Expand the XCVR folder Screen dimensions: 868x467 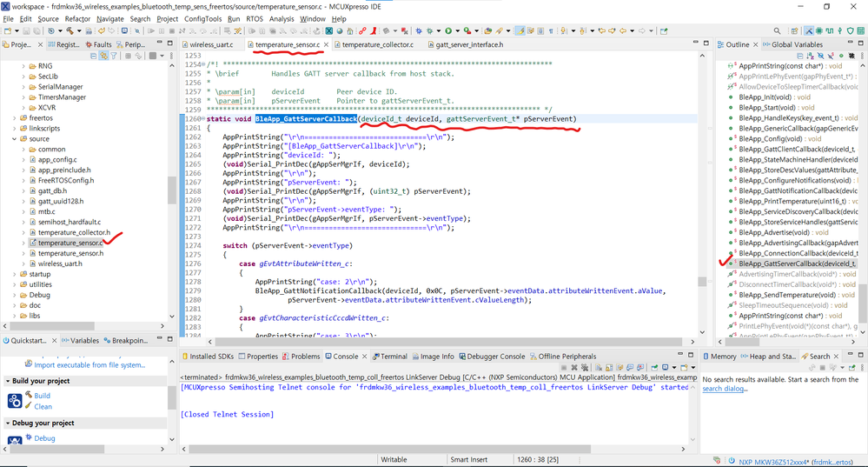click(x=23, y=108)
